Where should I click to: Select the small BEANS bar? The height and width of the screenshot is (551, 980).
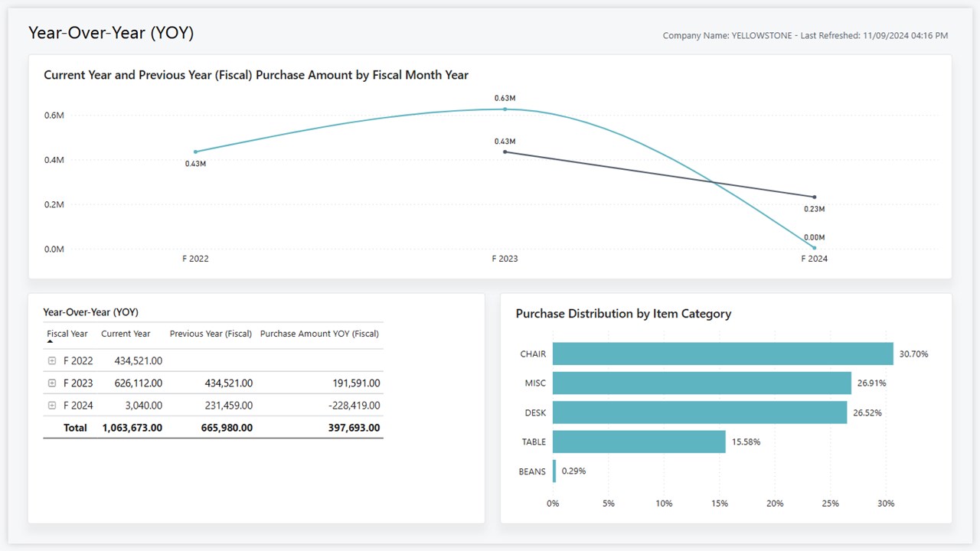[554, 471]
